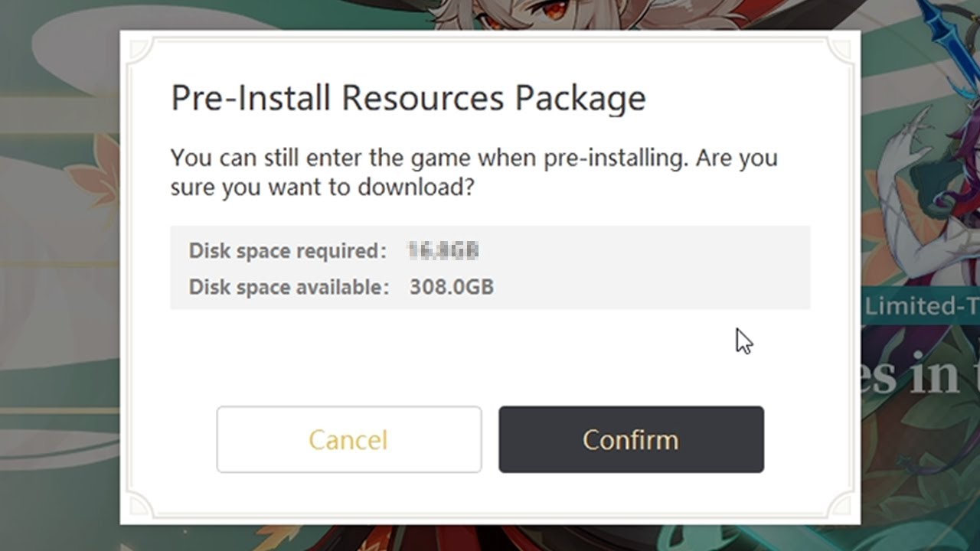Click the empty area of grey disk info box
Image resolution: width=980 pixels, height=551 pixels.
pos(651,268)
